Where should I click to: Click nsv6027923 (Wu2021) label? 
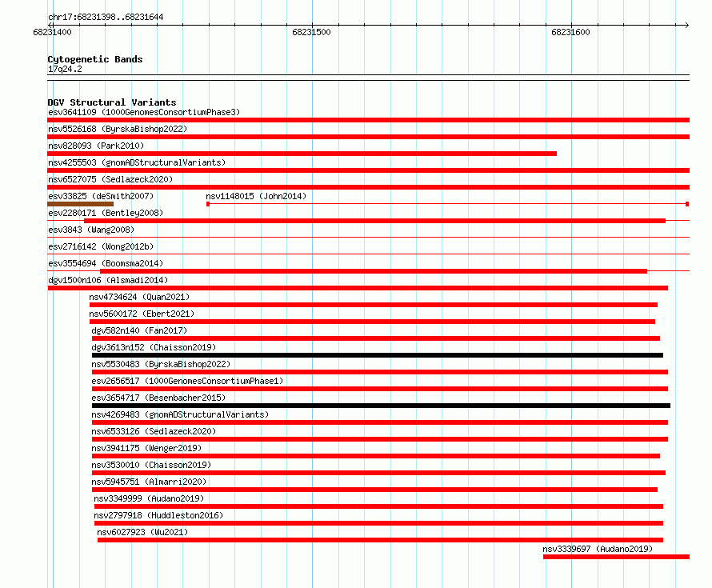tap(142, 532)
